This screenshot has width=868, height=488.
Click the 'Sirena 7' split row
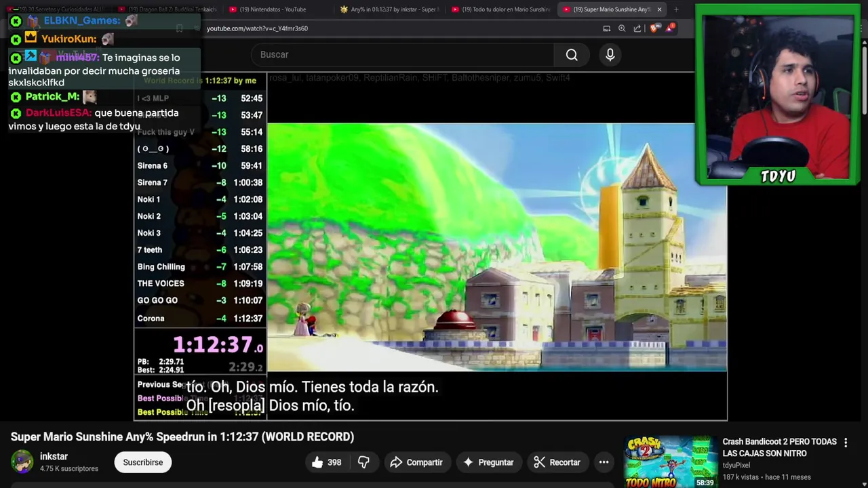pyautogui.click(x=200, y=182)
